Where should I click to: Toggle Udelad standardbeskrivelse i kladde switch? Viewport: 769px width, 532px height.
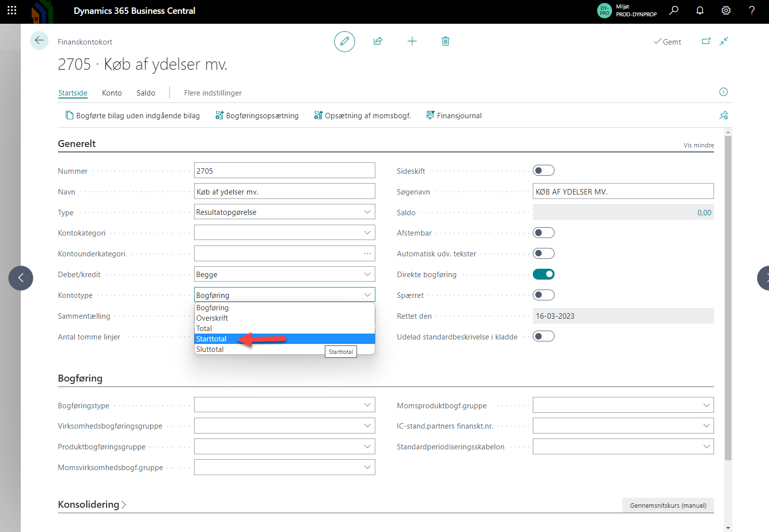point(543,337)
